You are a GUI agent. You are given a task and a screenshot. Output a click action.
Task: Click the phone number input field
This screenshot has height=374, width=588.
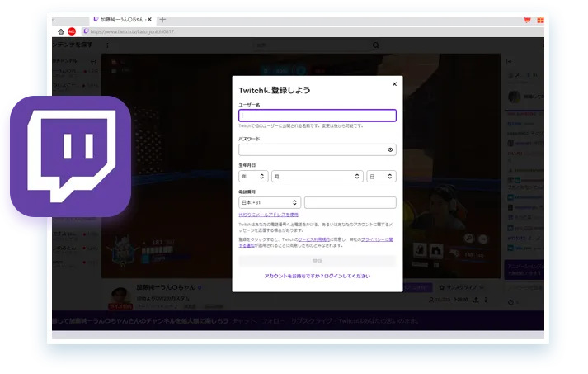pos(350,202)
